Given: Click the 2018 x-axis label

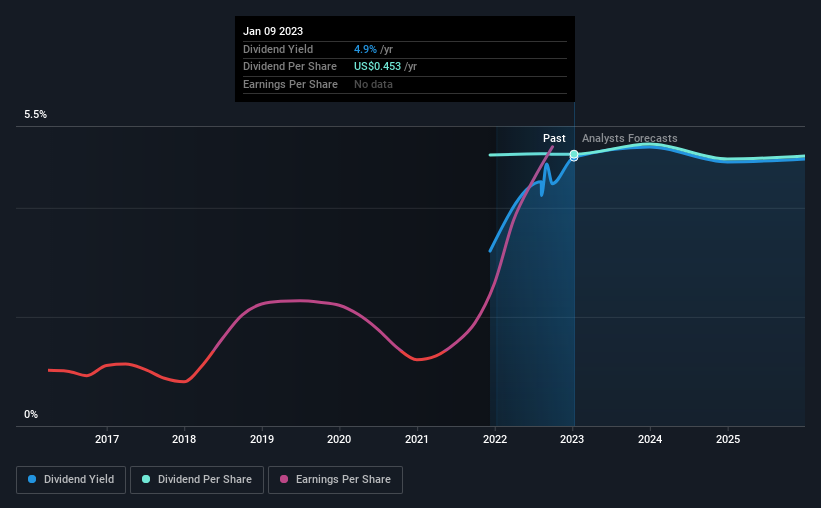Looking at the screenshot, I should tap(184, 439).
